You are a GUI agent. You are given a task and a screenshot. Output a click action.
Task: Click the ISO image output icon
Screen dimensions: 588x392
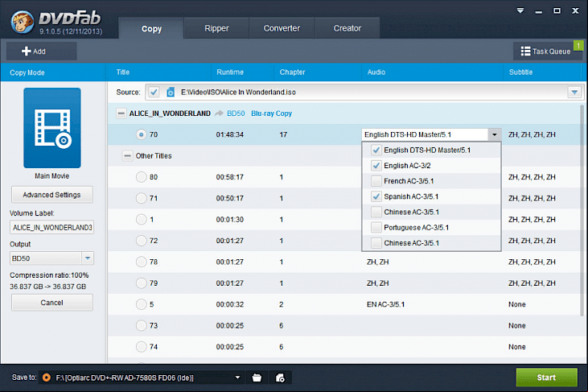280,378
